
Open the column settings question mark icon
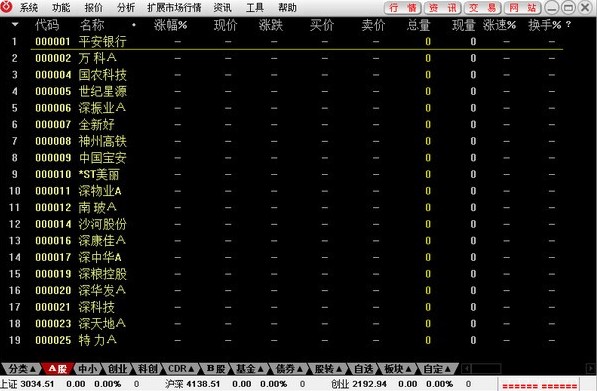568,25
